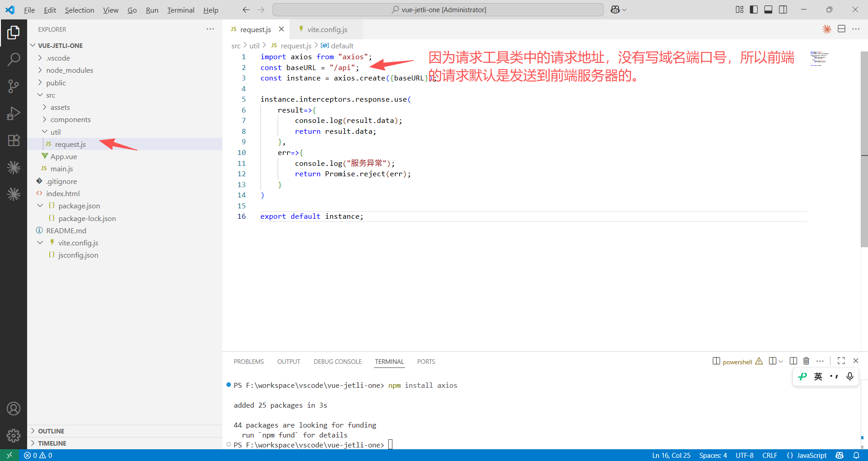
Task: Open the Copilot chat icon in title bar
Action: (615, 9)
